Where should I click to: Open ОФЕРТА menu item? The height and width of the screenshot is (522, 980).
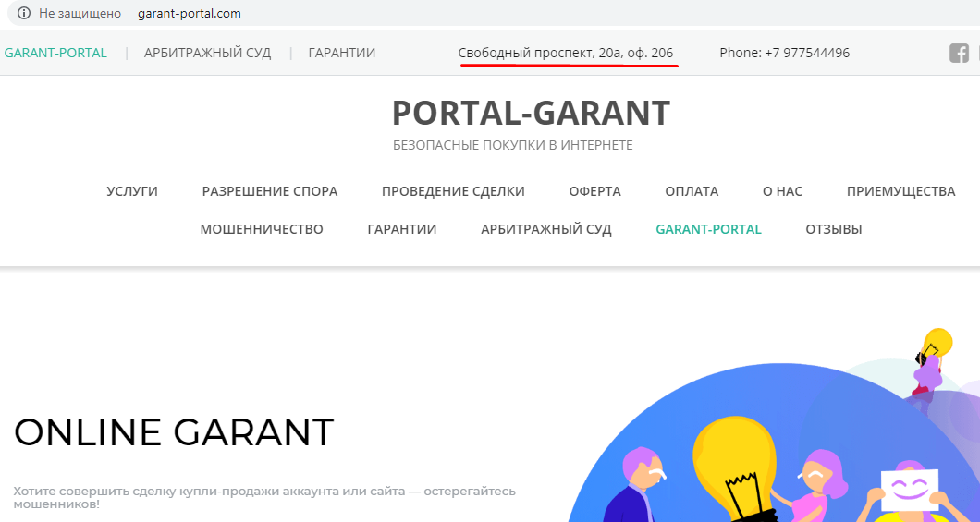click(x=595, y=191)
